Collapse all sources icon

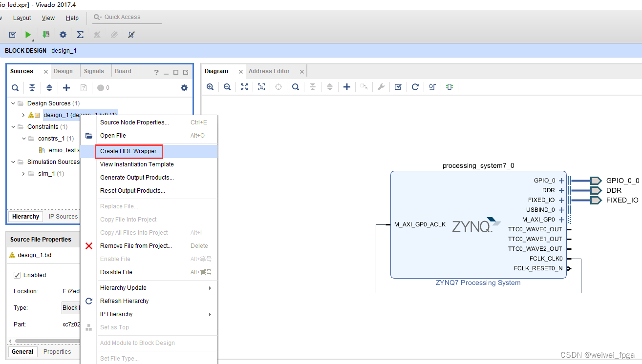coord(32,88)
